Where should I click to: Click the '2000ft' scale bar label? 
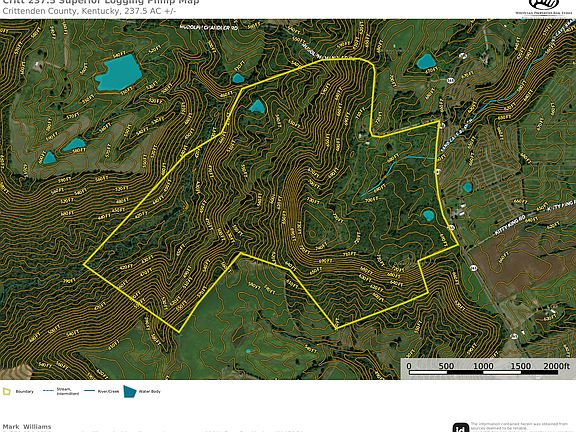coord(557,366)
